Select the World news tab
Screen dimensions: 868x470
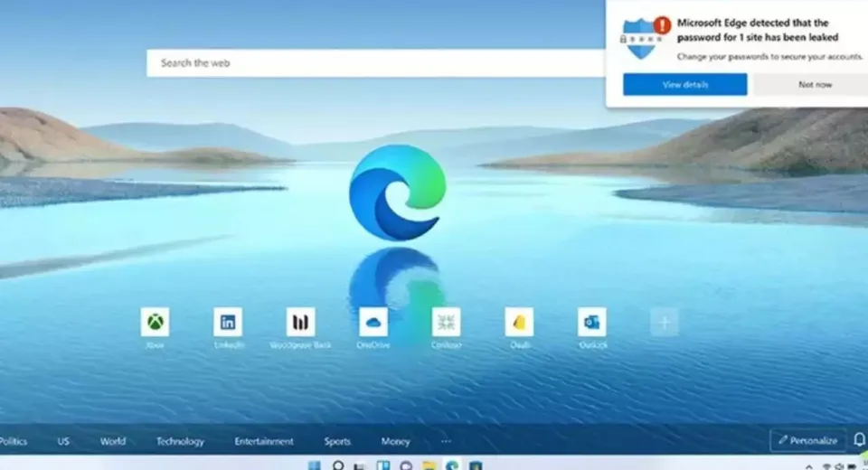(113, 442)
